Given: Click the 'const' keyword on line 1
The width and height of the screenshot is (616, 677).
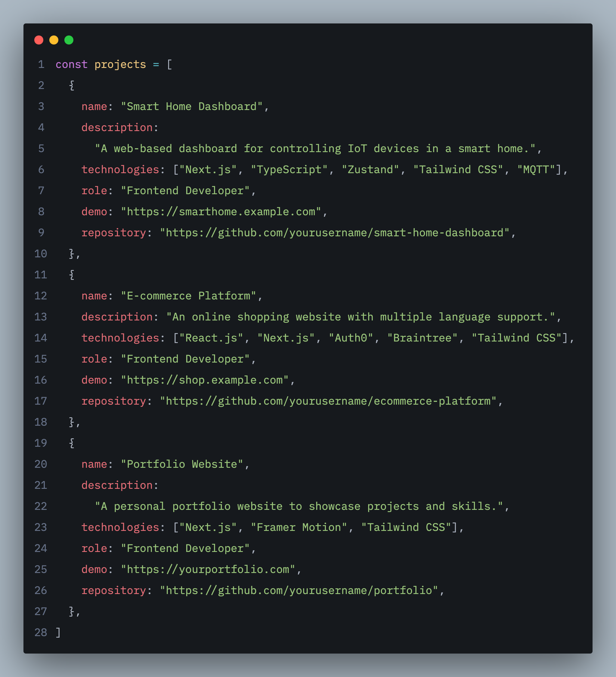Looking at the screenshot, I should point(72,64).
